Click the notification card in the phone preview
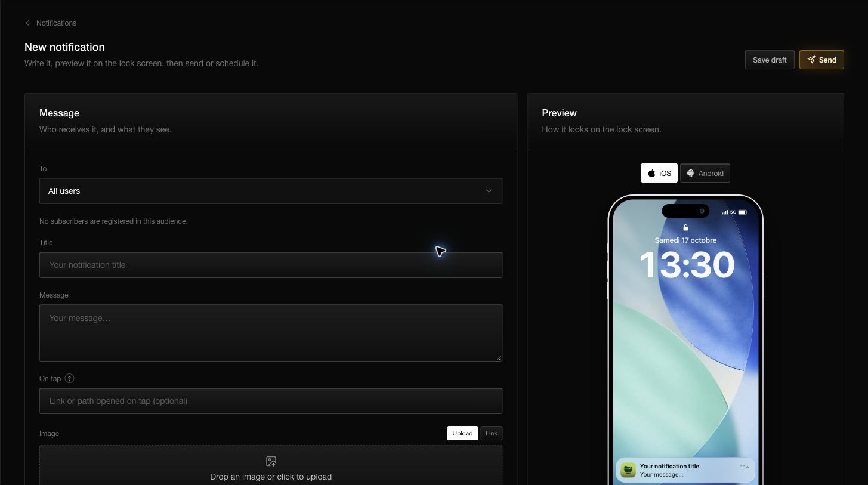The image size is (868, 485). [685, 470]
